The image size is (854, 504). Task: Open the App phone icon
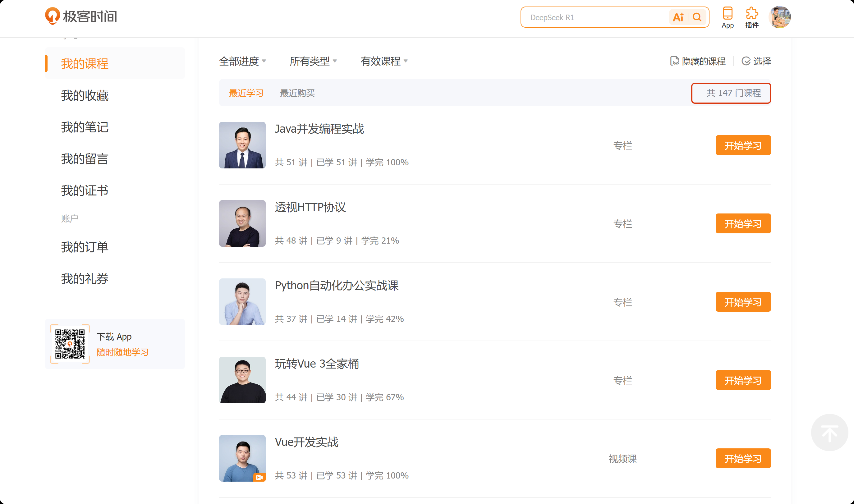click(x=728, y=14)
